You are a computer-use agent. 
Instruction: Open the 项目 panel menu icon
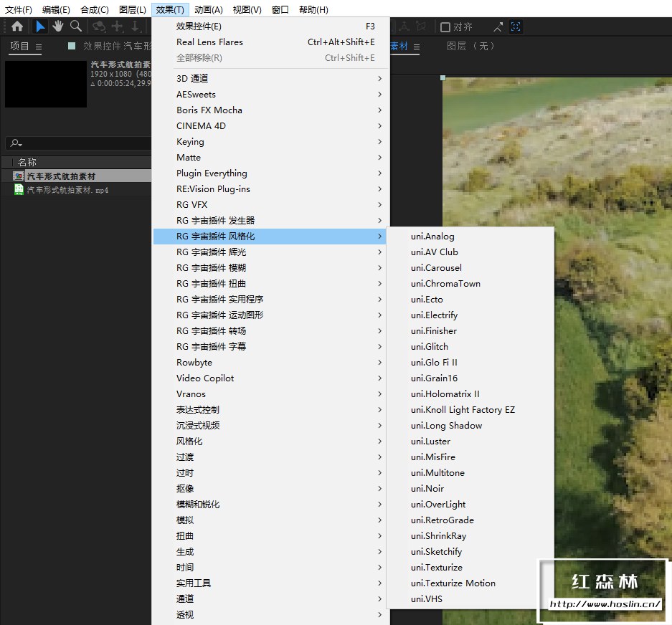[x=39, y=47]
